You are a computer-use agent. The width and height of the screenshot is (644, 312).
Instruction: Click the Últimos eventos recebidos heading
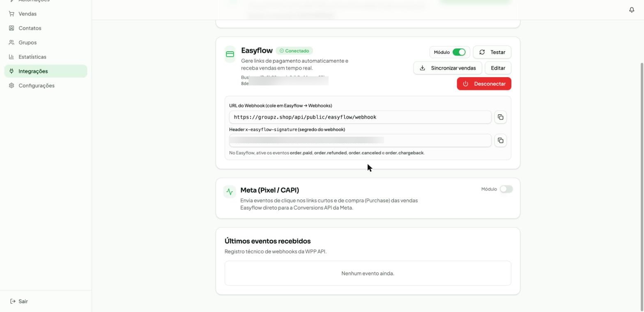coord(267,241)
